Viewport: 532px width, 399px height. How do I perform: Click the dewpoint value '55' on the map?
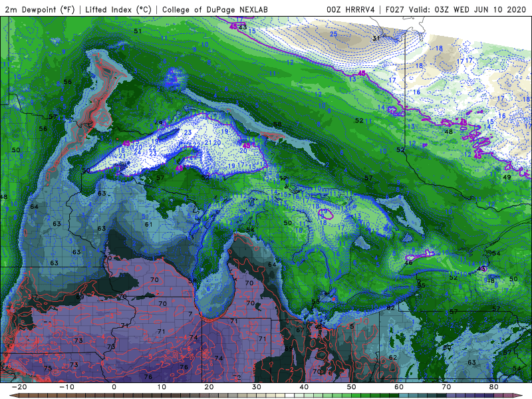point(315,301)
